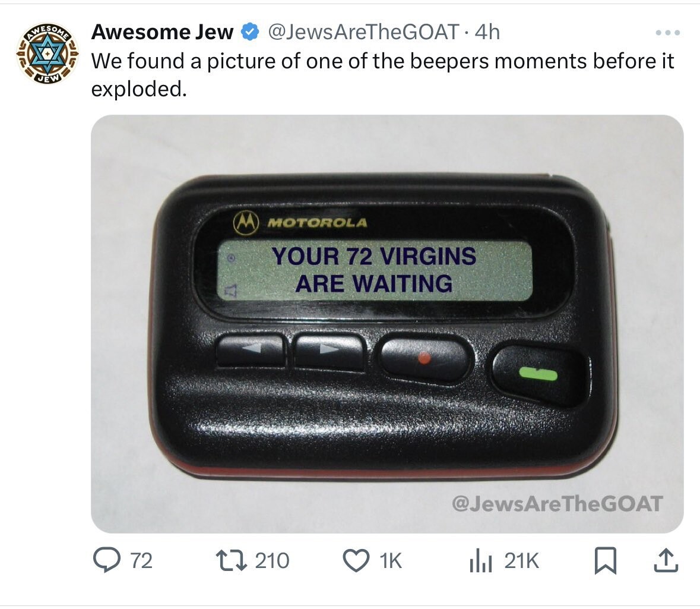Click the 1K likes count

point(391,561)
